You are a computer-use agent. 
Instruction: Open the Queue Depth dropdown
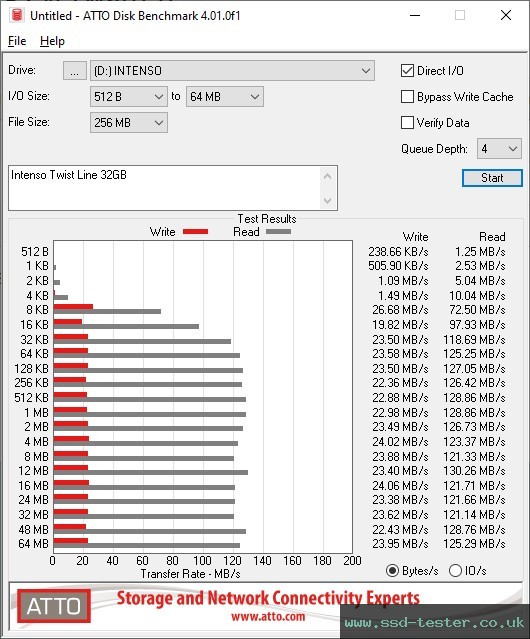[499, 149]
